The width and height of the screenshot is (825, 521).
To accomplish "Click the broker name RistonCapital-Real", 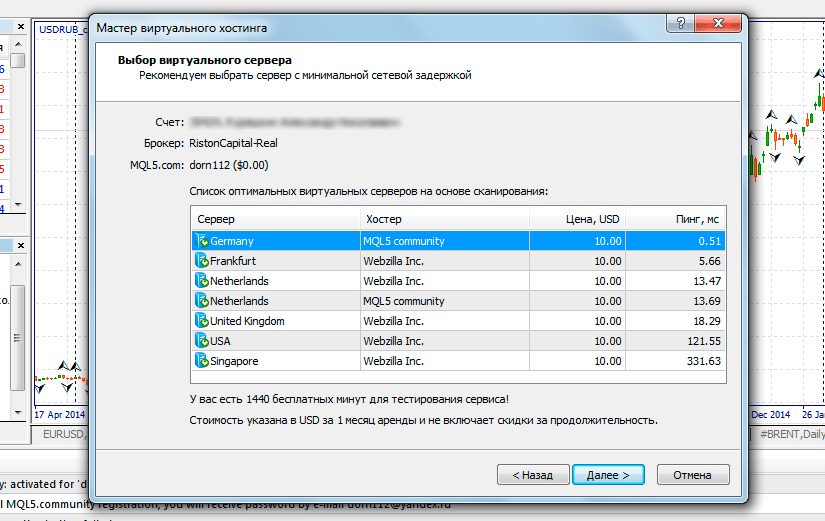I will click(233, 143).
